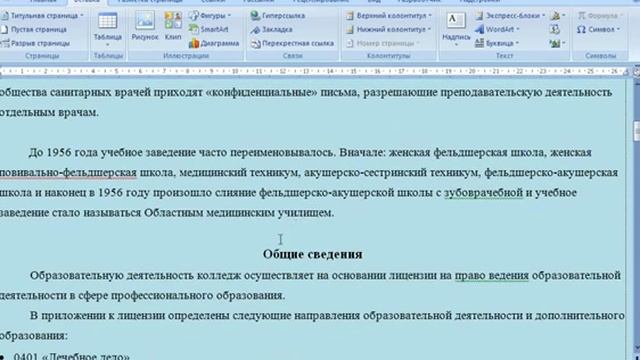Click the insert object icon in Текст group
The image size is (640, 360).
click(x=557, y=43)
